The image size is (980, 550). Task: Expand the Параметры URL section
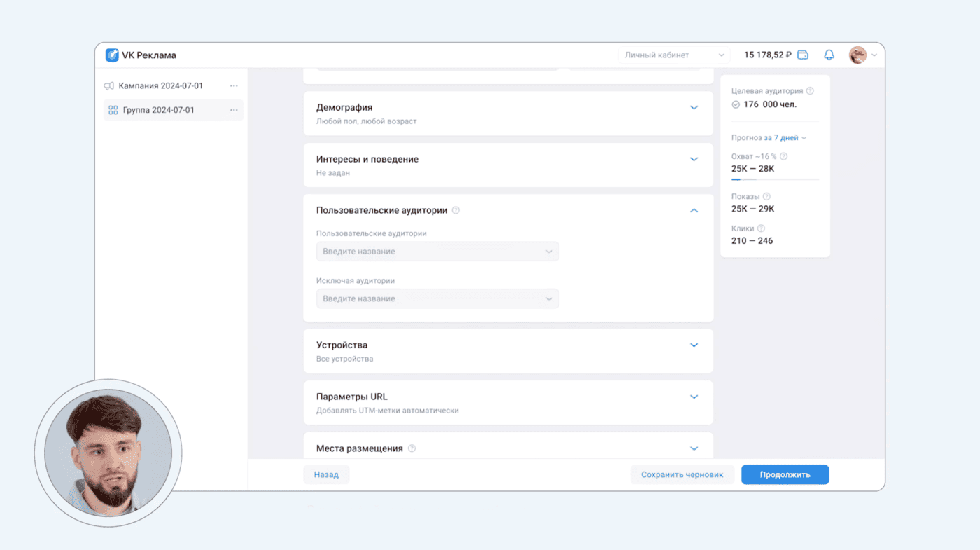click(x=694, y=397)
